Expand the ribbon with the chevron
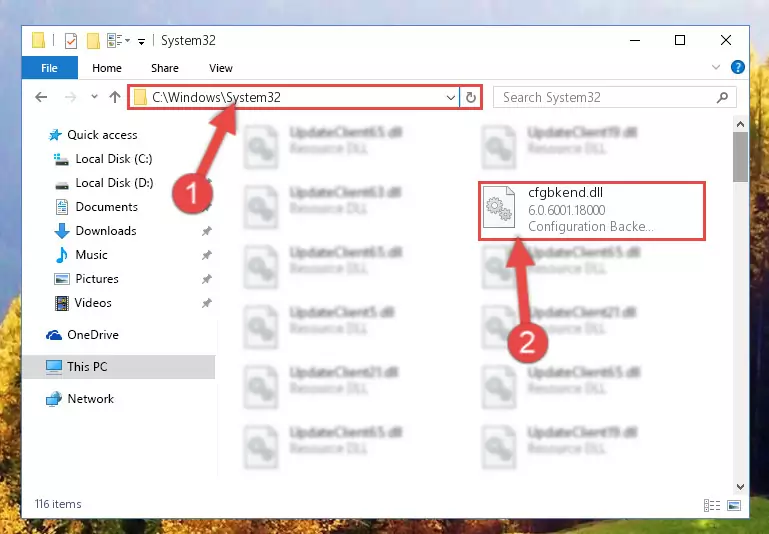This screenshot has height=534, width=769. 716,67
